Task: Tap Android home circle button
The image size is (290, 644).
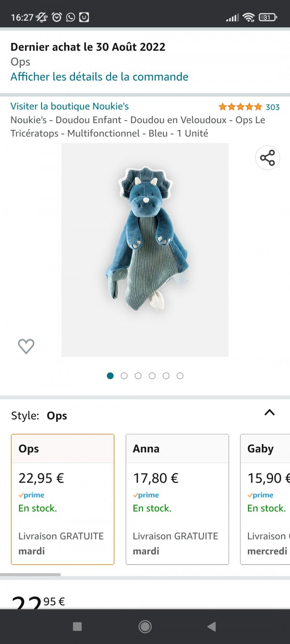Action: point(145,627)
